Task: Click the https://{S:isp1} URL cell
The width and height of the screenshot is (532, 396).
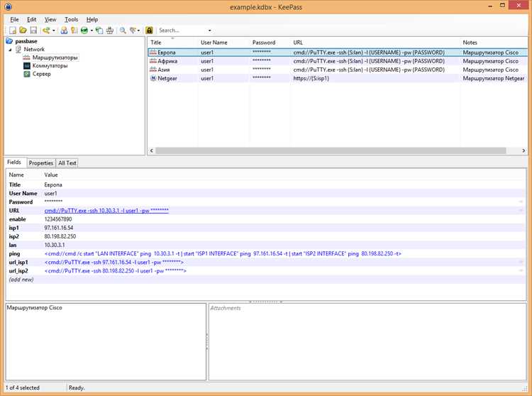Action: 311,78
